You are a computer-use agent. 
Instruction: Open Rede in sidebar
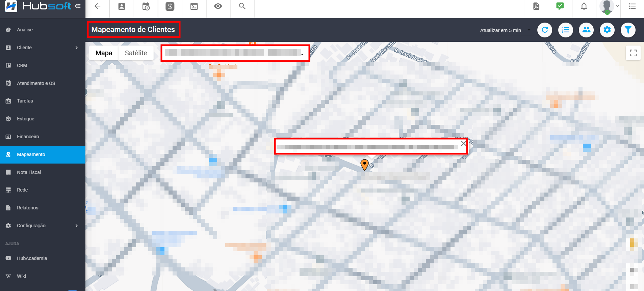point(43,190)
